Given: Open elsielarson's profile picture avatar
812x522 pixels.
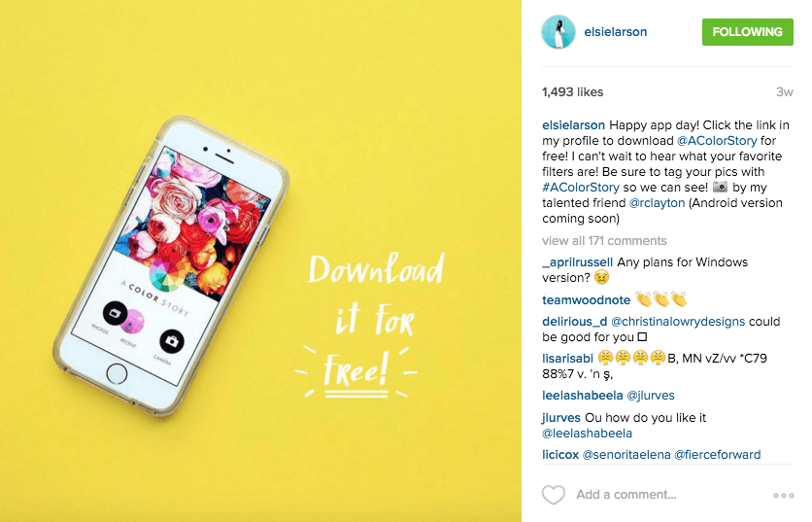Looking at the screenshot, I should [x=558, y=32].
